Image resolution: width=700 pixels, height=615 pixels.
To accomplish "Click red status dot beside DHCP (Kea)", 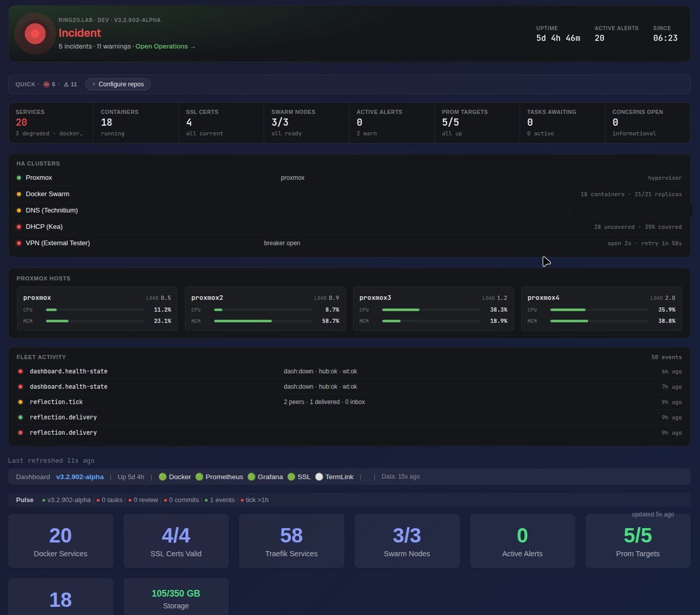I will (19, 227).
